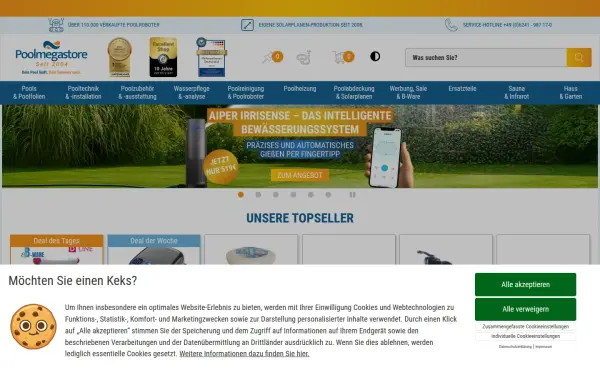This screenshot has height=375, width=600.
Task: Click the pool robot icon in top bar
Action: point(56,25)
